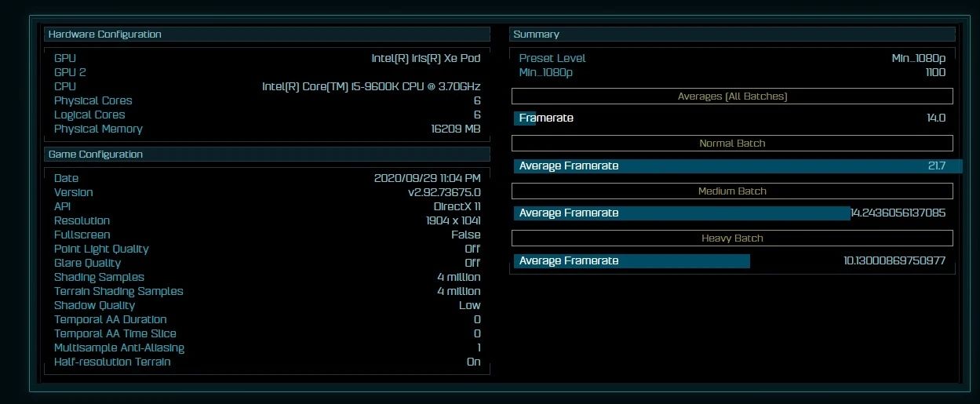Click the Version value v2.92.73675.0
The height and width of the screenshot is (404, 980).
(444, 192)
